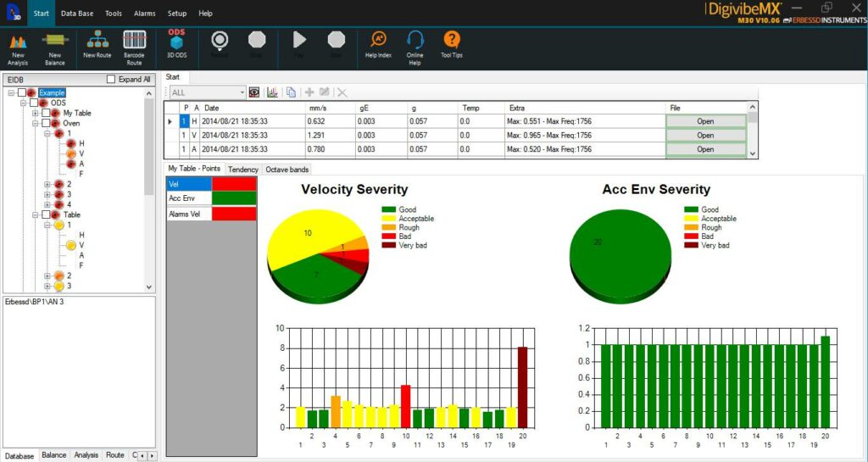The height and width of the screenshot is (462, 868).
Task: Check the Table node checkbox
Action: (x=46, y=214)
